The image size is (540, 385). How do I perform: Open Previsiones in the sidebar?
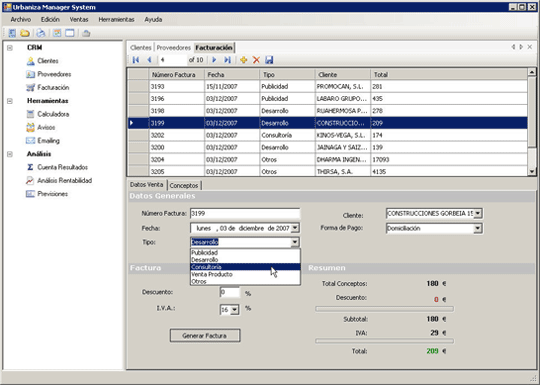click(x=52, y=194)
